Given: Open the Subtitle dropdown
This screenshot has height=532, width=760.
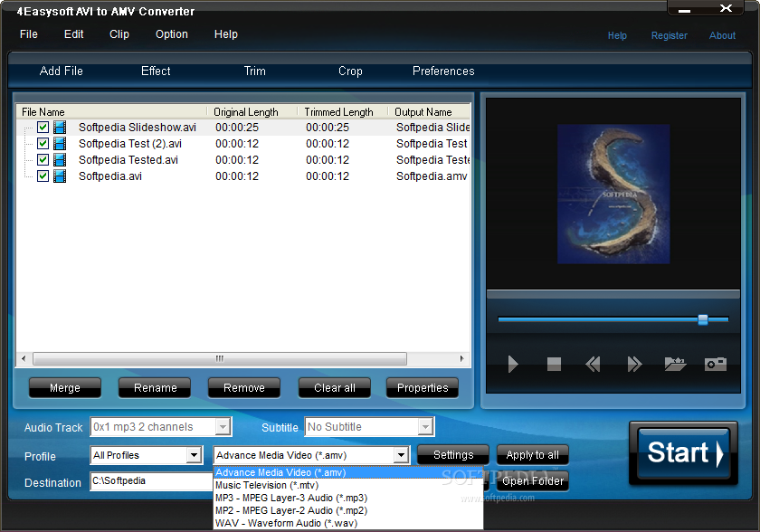Looking at the screenshot, I should click(425, 427).
